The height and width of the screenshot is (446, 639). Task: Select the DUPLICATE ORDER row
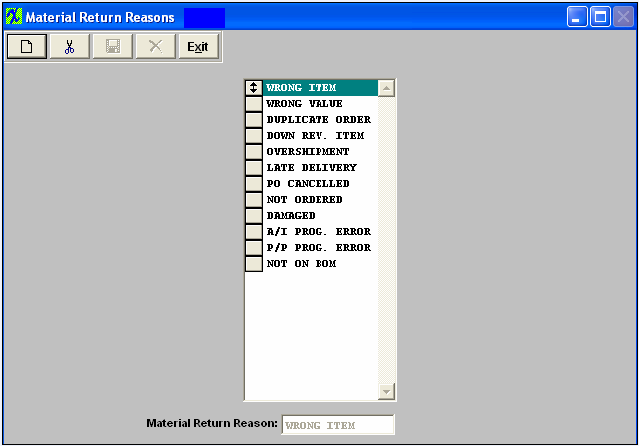[x=320, y=119]
